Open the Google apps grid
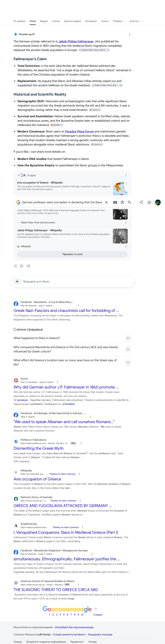The height and width of the screenshot is (644, 165). click(x=149, y=202)
